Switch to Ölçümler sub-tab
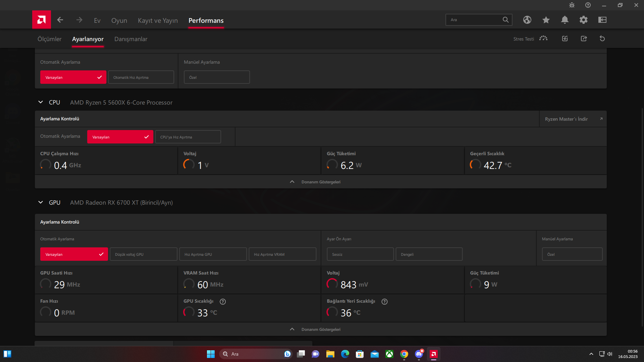The width and height of the screenshot is (644, 362). [x=49, y=39]
